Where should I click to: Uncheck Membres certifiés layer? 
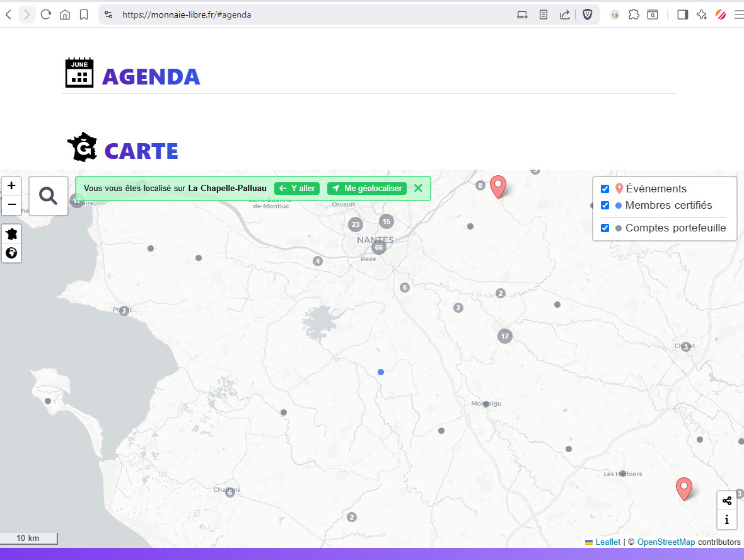605,205
